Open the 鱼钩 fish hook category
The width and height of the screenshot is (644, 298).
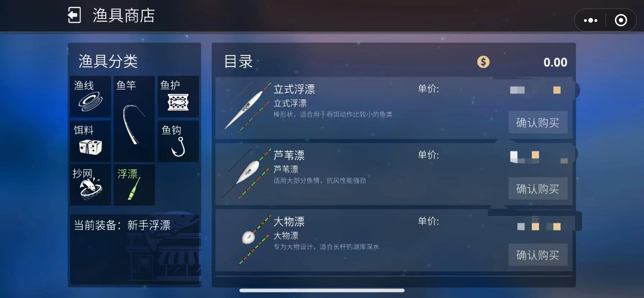click(x=178, y=141)
